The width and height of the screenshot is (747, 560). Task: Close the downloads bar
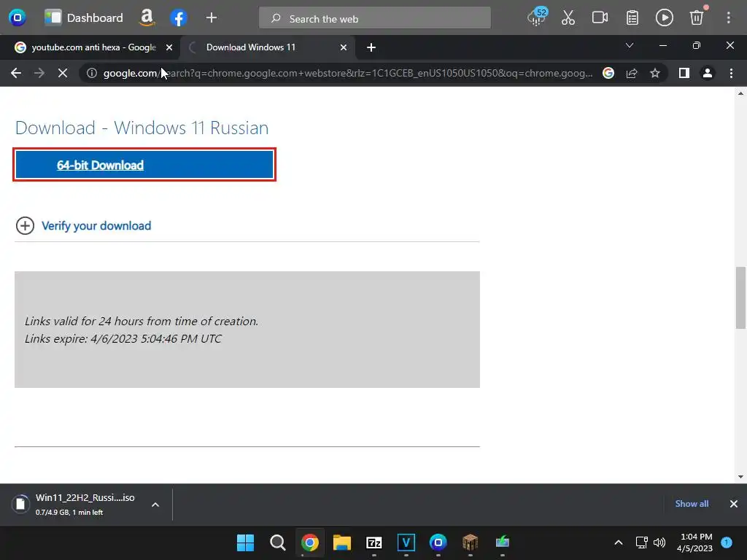[x=734, y=504]
